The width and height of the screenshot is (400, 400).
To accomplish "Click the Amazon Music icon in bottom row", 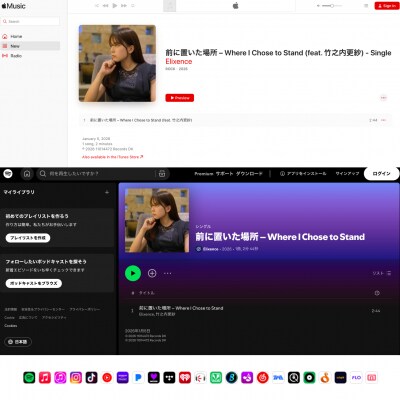I will (123, 378).
